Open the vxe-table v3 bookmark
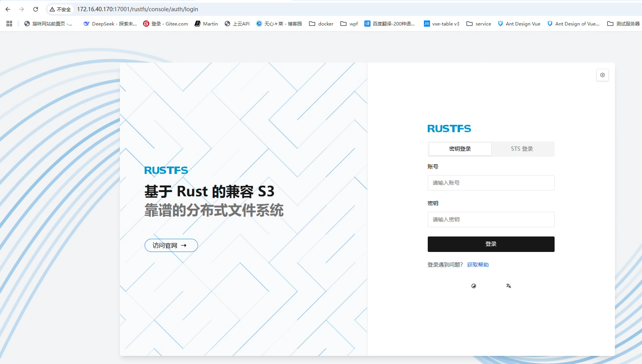This screenshot has height=364, width=642. click(442, 24)
